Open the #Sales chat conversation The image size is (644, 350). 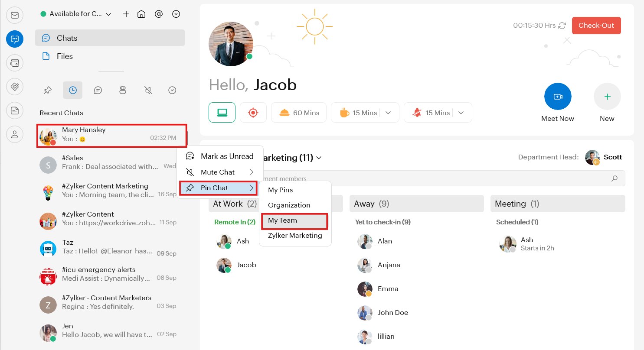tap(108, 162)
